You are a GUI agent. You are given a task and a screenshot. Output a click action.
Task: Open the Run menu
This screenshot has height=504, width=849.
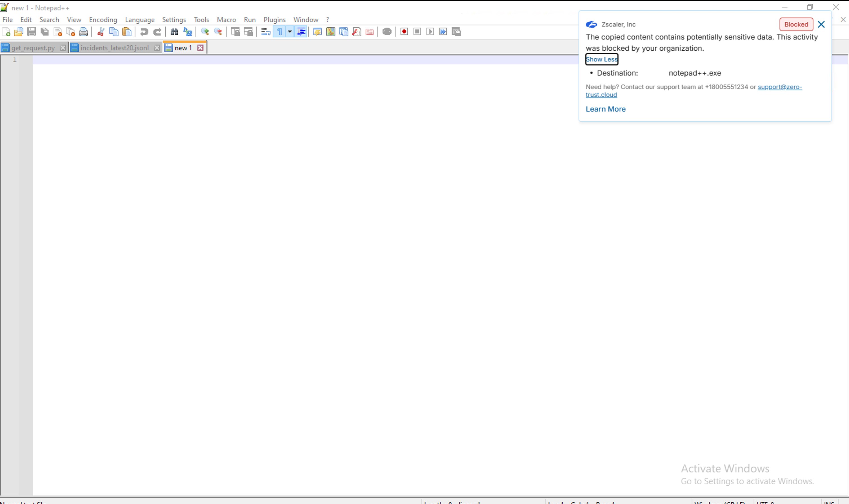point(250,20)
